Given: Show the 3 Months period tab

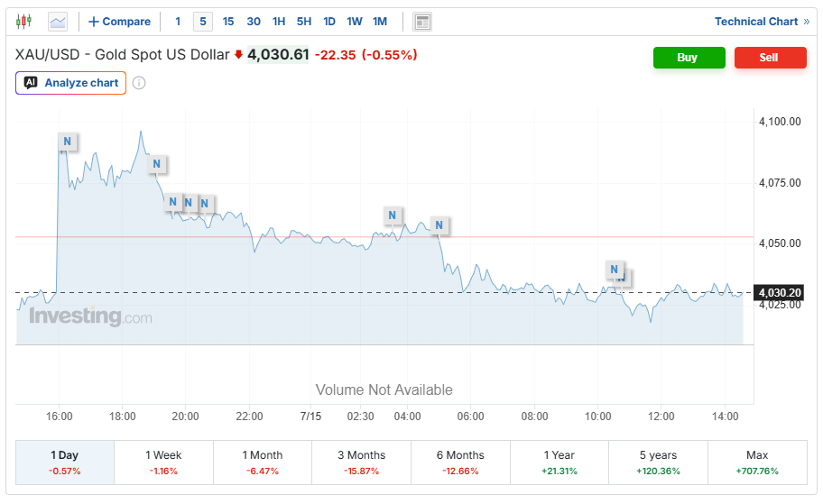Looking at the screenshot, I should 361,463.
